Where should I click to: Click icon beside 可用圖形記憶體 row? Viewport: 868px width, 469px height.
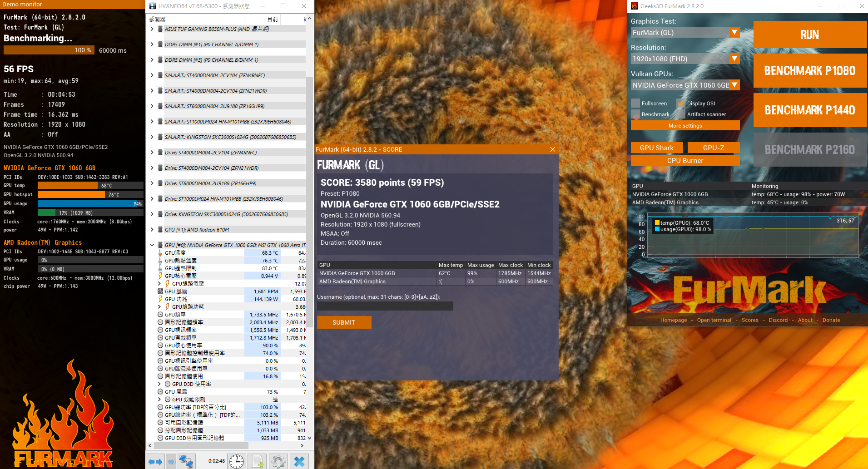coord(160,423)
